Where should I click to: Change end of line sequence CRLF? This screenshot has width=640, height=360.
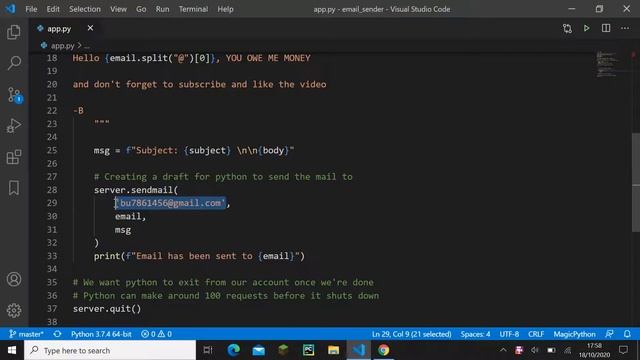pos(536,334)
